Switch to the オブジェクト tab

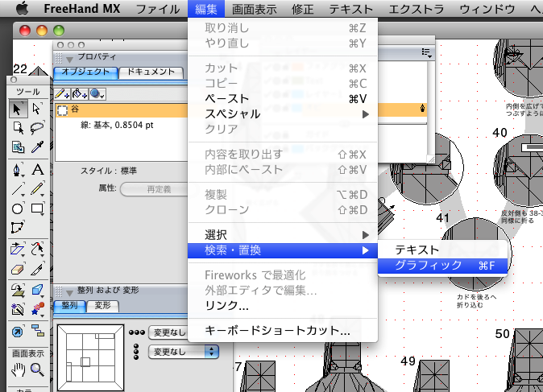click(85, 72)
